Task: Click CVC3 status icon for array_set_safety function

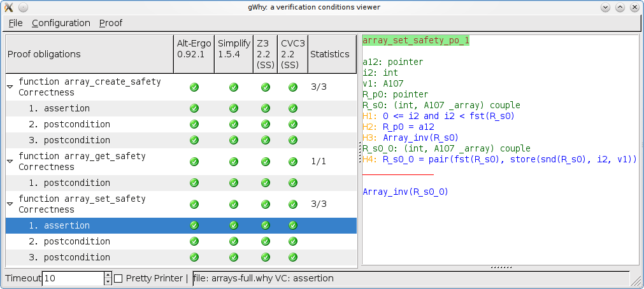Action: click(x=293, y=204)
